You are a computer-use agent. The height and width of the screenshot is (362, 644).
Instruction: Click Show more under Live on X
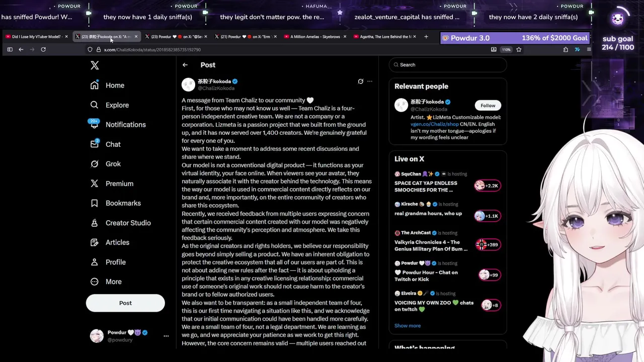click(408, 326)
